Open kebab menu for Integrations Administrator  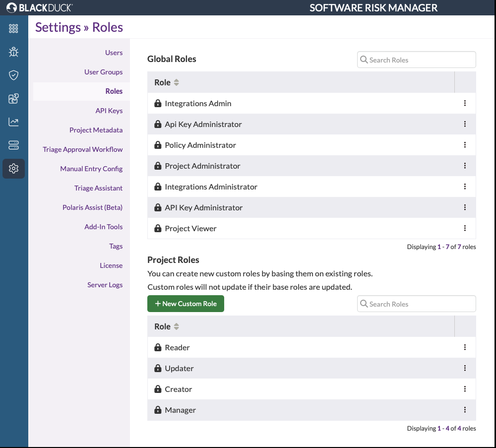click(x=465, y=187)
